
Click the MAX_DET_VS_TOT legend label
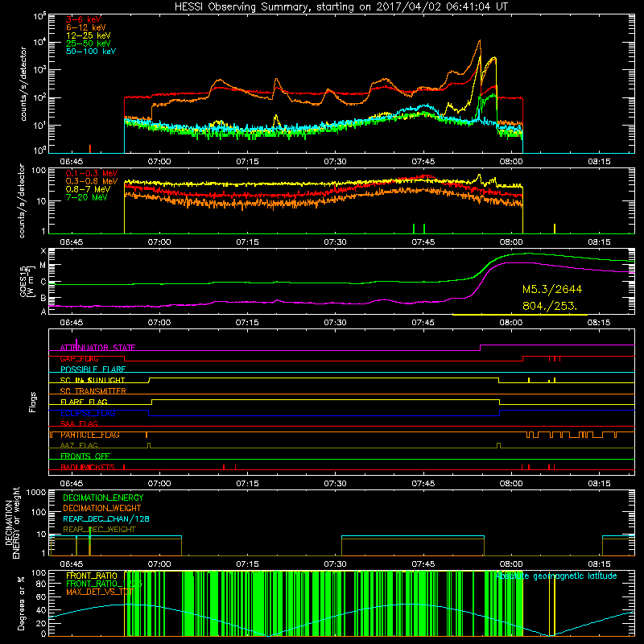tap(99, 592)
